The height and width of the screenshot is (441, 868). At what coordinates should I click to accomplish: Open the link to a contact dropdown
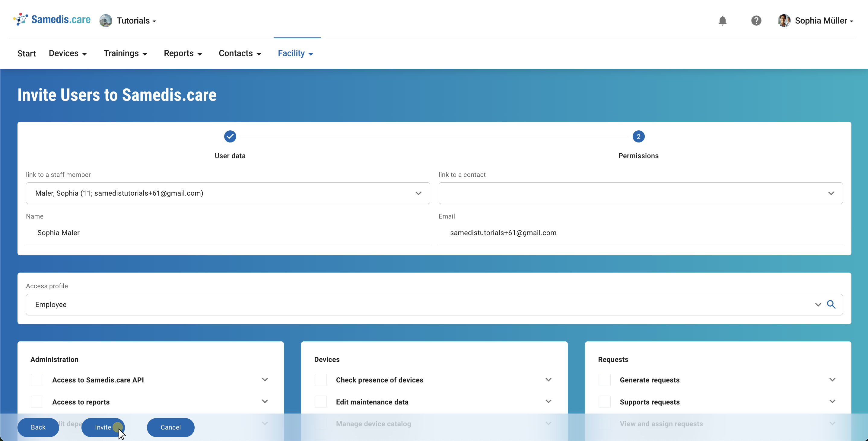click(x=641, y=193)
